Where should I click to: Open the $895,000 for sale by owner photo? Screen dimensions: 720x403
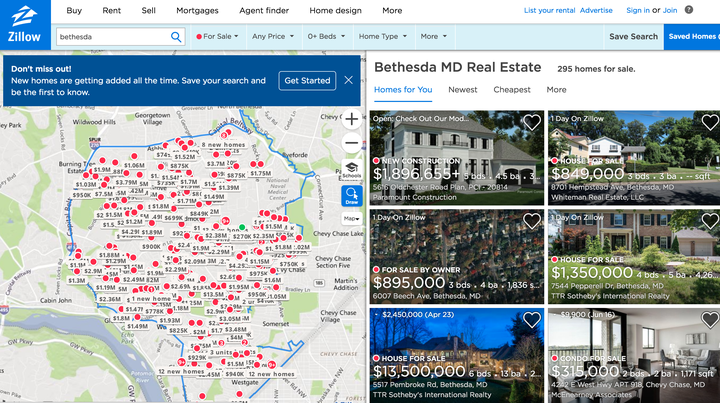pos(457,257)
